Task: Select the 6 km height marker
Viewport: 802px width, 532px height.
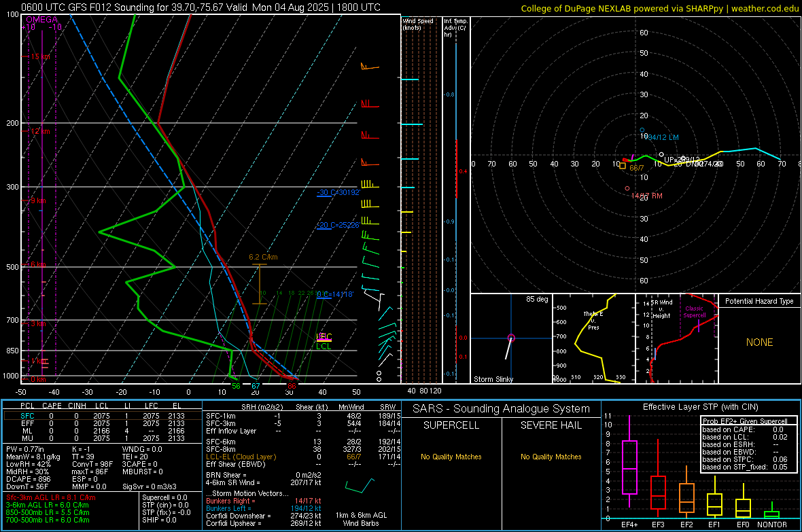Action: [x=38, y=264]
